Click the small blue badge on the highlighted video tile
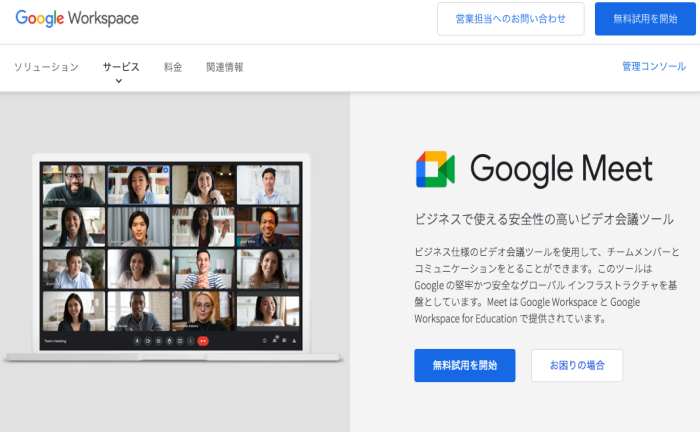700x432 pixels. coord(166,170)
